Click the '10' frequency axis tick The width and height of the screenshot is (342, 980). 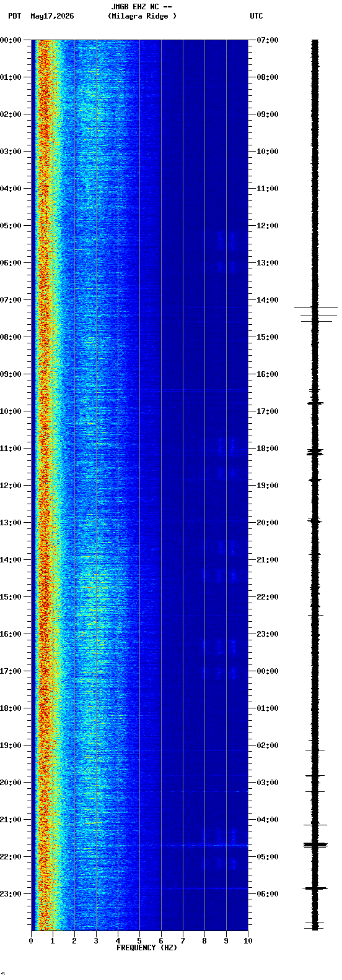click(248, 941)
